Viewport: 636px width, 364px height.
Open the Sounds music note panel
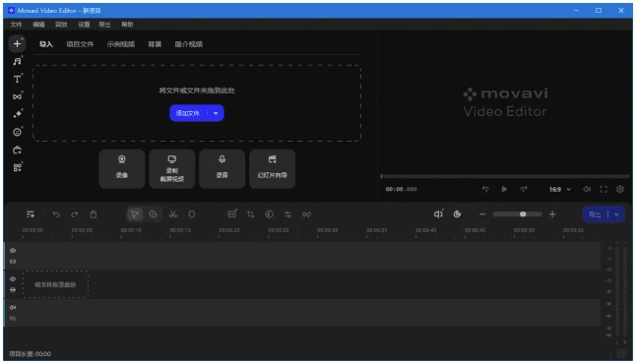pos(17,62)
